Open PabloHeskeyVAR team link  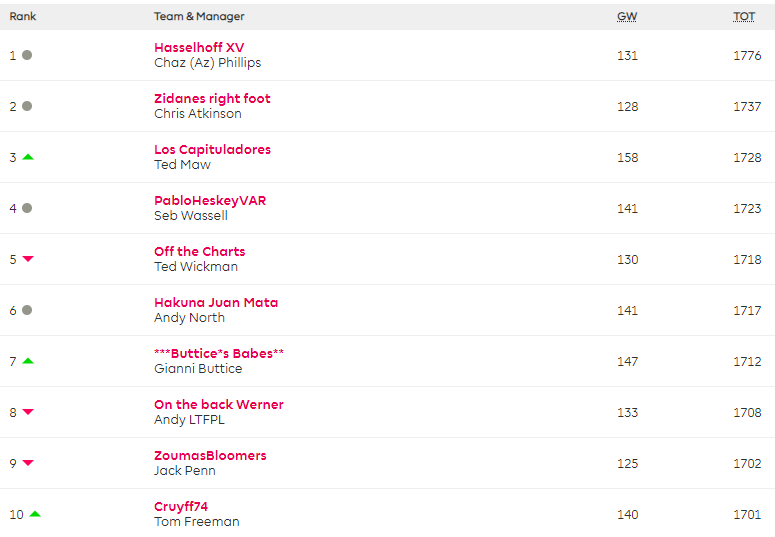[x=210, y=200]
